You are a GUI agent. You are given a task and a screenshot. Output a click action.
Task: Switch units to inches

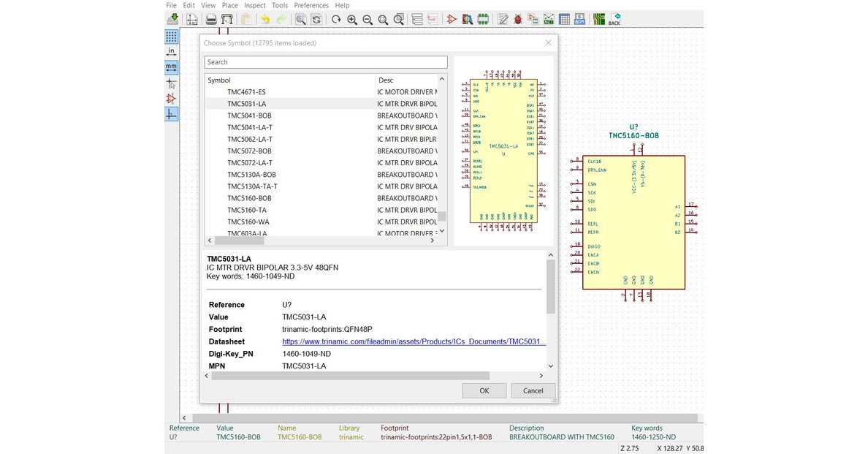point(170,51)
